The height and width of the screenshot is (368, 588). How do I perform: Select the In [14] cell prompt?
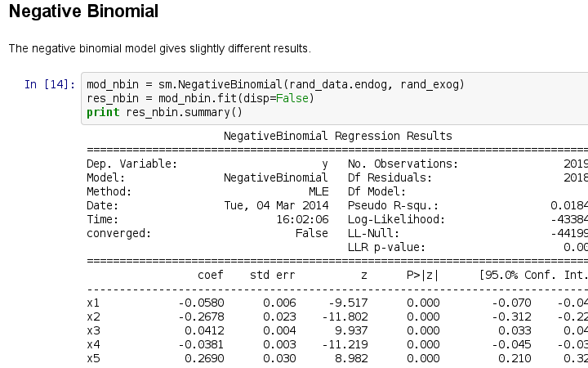tap(50, 85)
